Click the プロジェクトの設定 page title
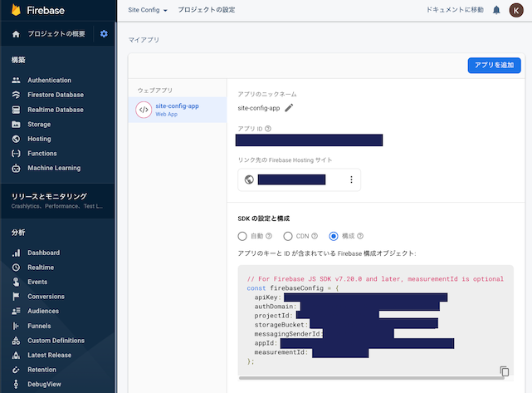This screenshot has height=393, width=532. click(x=207, y=10)
